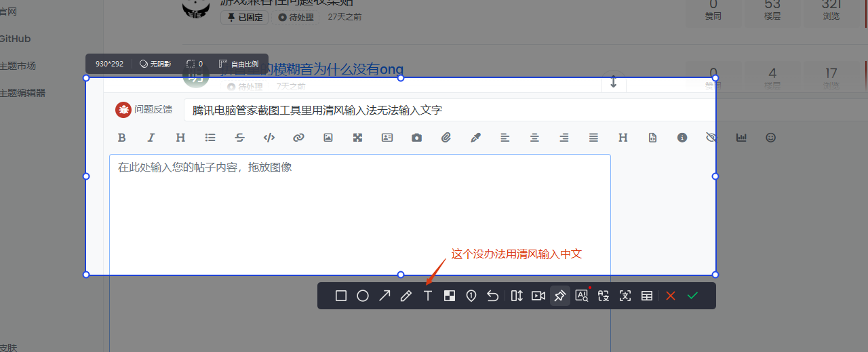Open the text color eyedropper tool

(x=475, y=138)
